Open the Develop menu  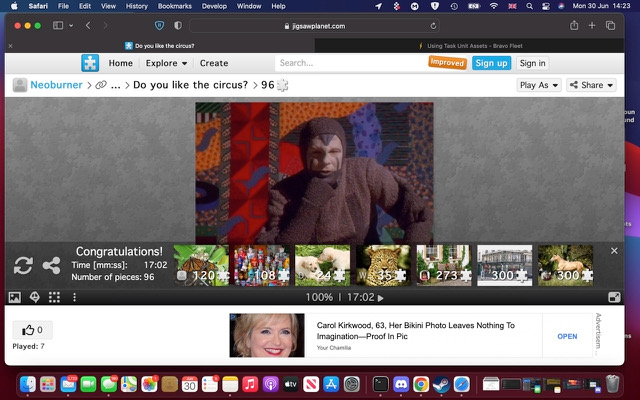(214, 6)
